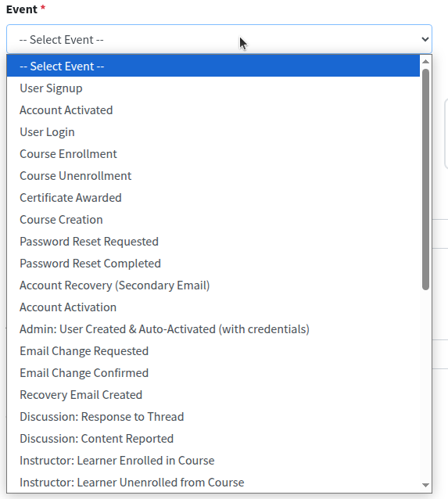Select the Account Activated option

click(213, 110)
